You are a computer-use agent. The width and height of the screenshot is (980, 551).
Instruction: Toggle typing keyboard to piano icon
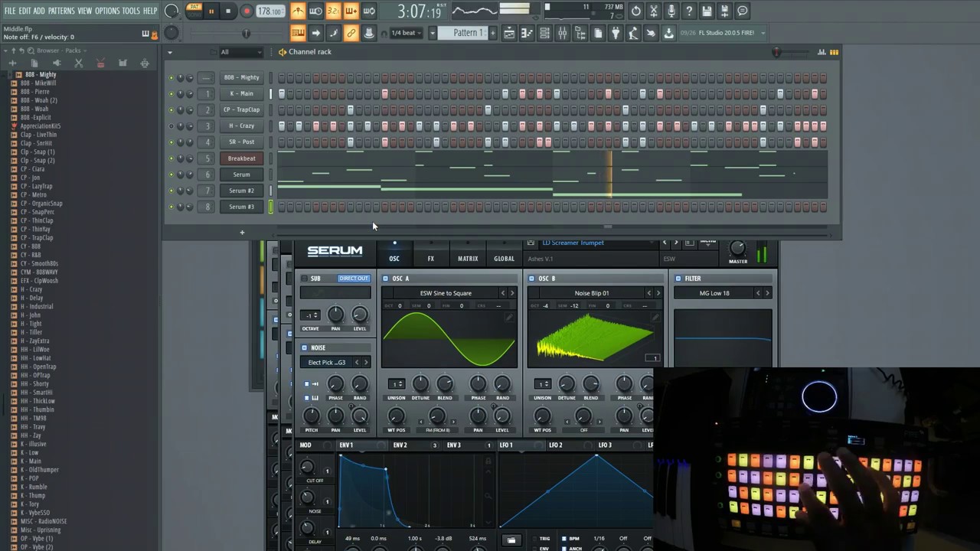point(298,33)
